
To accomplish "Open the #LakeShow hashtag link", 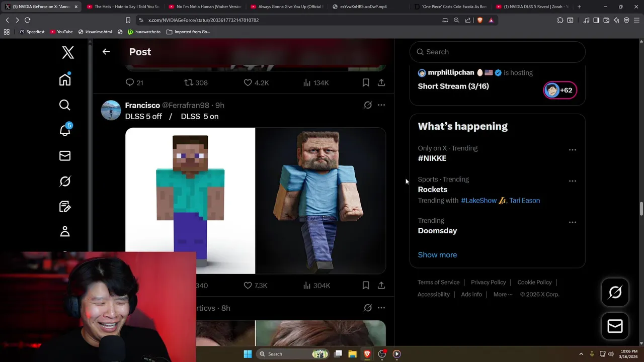I will pyautogui.click(x=479, y=200).
